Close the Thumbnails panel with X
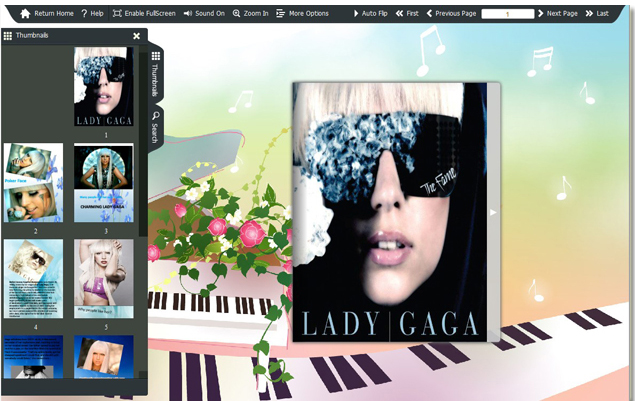This screenshot has width=635, height=401. click(136, 36)
